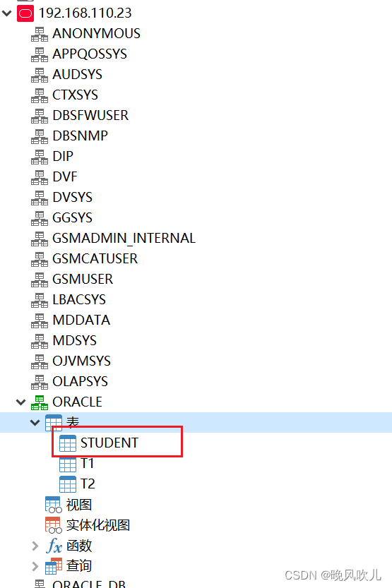Click the 视图 views icon
Viewport: 392px width, 588px height.
pos(53,505)
